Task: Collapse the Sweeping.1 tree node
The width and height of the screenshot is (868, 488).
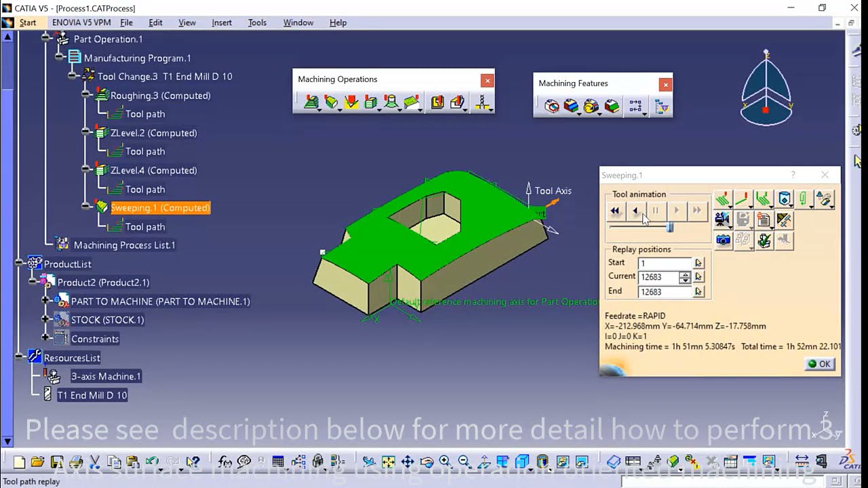Action: (x=85, y=207)
